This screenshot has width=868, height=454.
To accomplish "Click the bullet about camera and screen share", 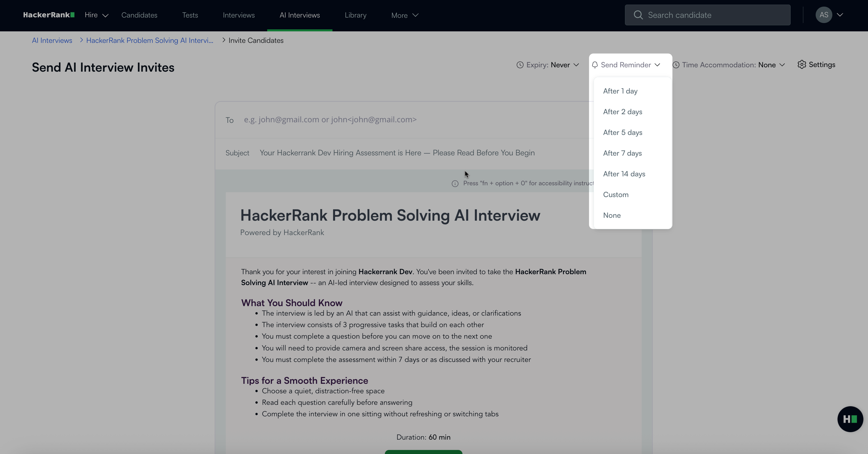I will click(395, 348).
